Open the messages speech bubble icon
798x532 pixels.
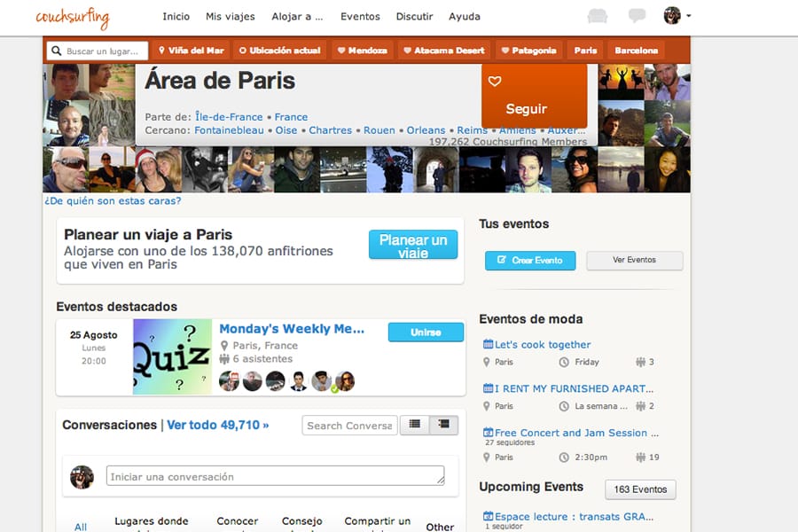pyautogui.click(x=637, y=16)
